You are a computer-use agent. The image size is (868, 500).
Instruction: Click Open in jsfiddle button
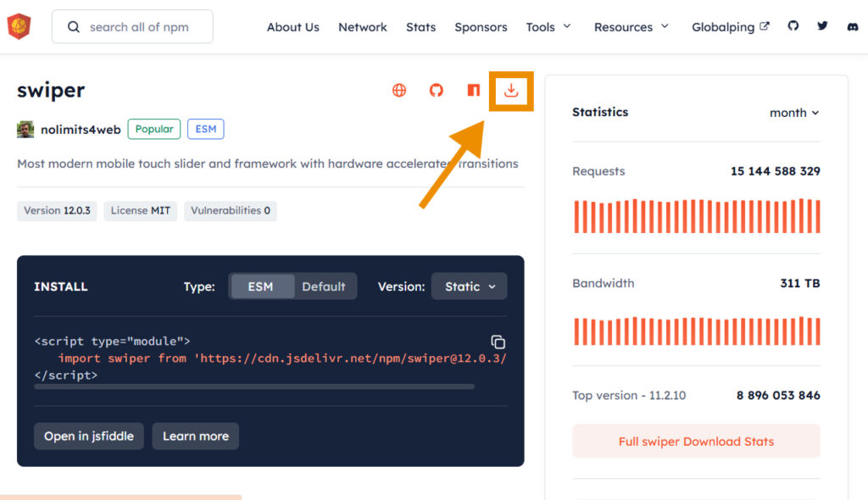point(89,436)
